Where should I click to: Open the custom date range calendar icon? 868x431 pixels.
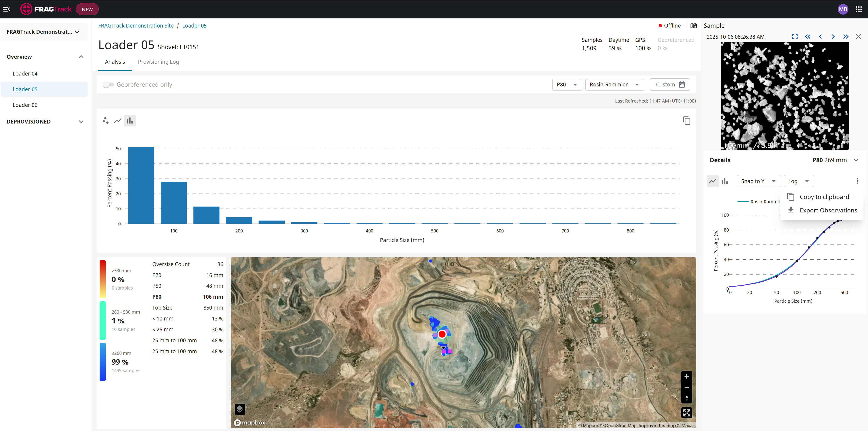coord(682,85)
